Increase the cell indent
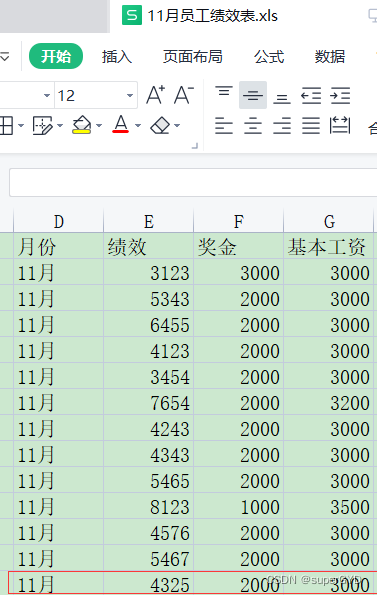 tap(340, 95)
